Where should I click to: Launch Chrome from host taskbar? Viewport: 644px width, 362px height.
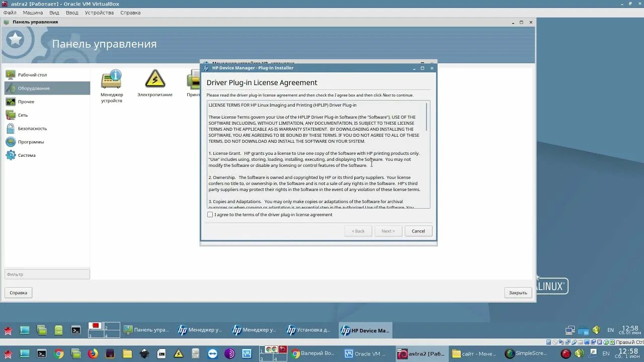59,353
